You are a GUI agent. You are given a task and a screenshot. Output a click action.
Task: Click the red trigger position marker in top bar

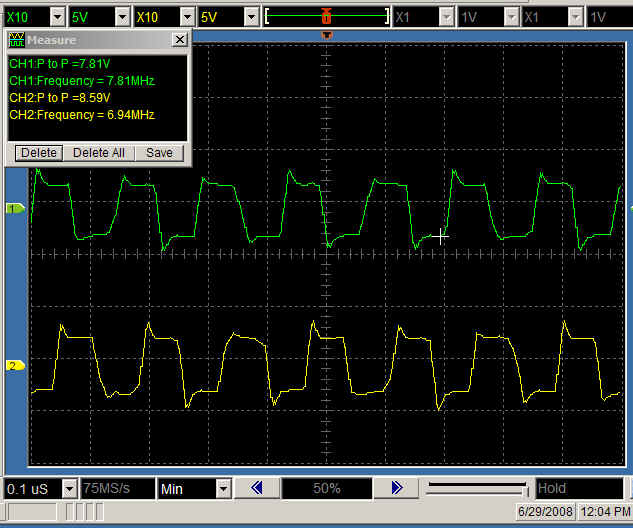pyautogui.click(x=326, y=17)
